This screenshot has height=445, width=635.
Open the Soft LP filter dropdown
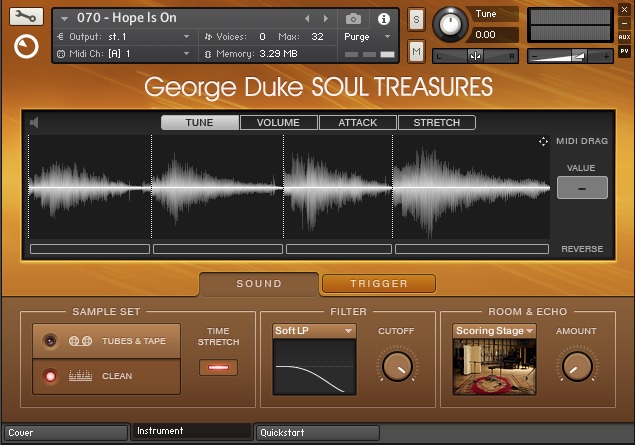(x=314, y=331)
